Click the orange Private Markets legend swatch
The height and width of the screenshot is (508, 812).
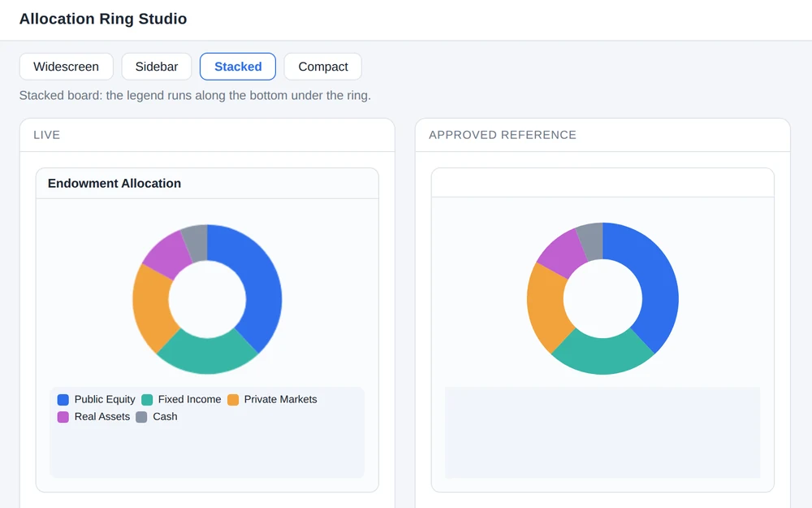[233, 400]
